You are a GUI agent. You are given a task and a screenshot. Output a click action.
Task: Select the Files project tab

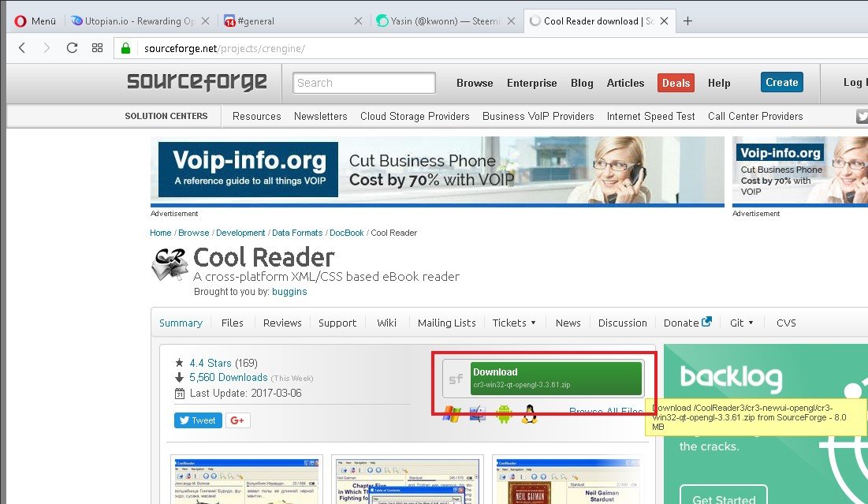tap(232, 323)
